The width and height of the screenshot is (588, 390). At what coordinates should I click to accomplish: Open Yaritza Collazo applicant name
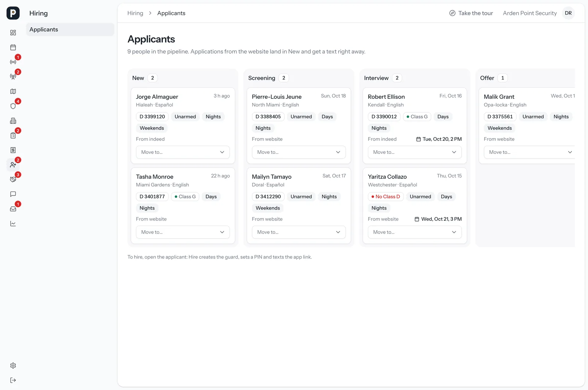387,177
